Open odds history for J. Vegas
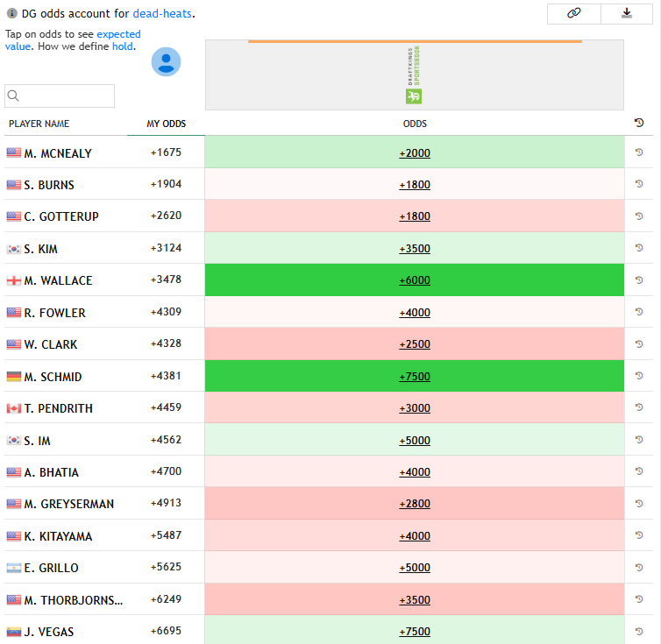The height and width of the screenshot is (644, 661). click(x=639, y=631)
